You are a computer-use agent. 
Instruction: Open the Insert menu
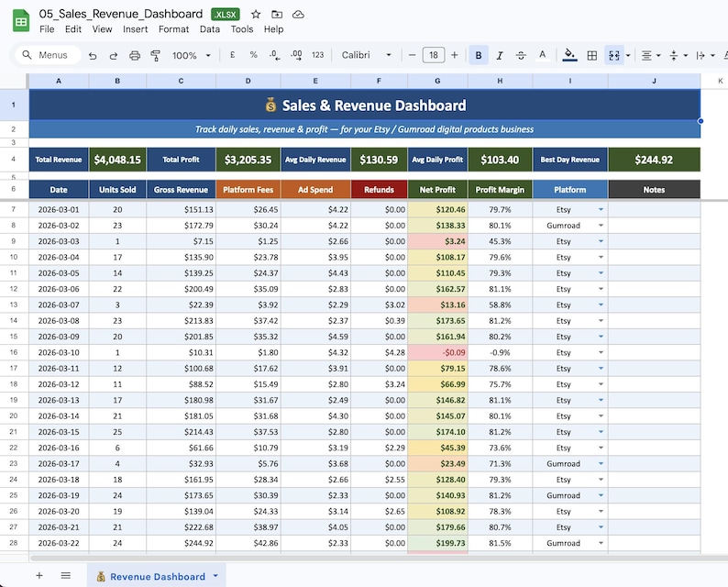coord(135,29)
